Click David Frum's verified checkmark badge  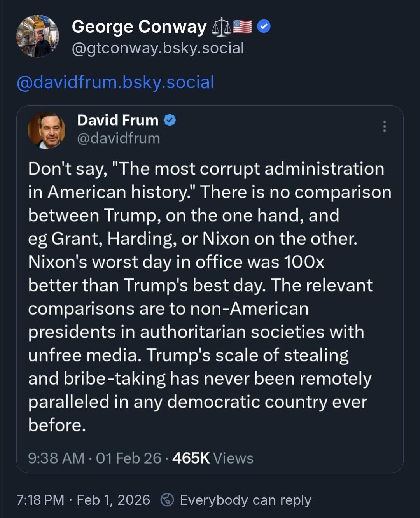(170, 120)
